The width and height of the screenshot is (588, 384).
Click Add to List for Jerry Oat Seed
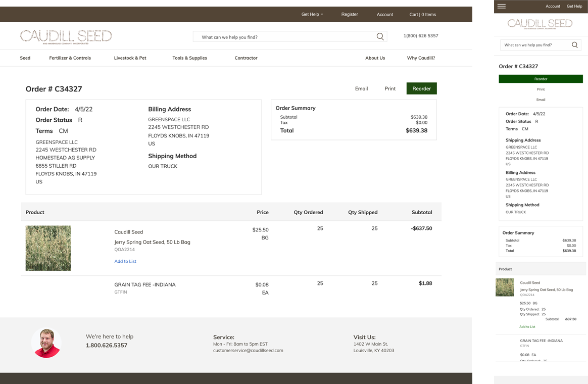click(x=125, y=261)
